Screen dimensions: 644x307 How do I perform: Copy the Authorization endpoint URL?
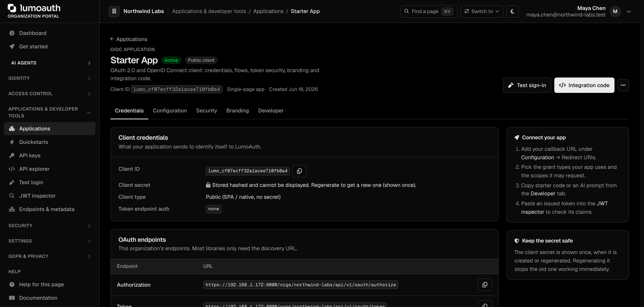(x=485, y=285)
